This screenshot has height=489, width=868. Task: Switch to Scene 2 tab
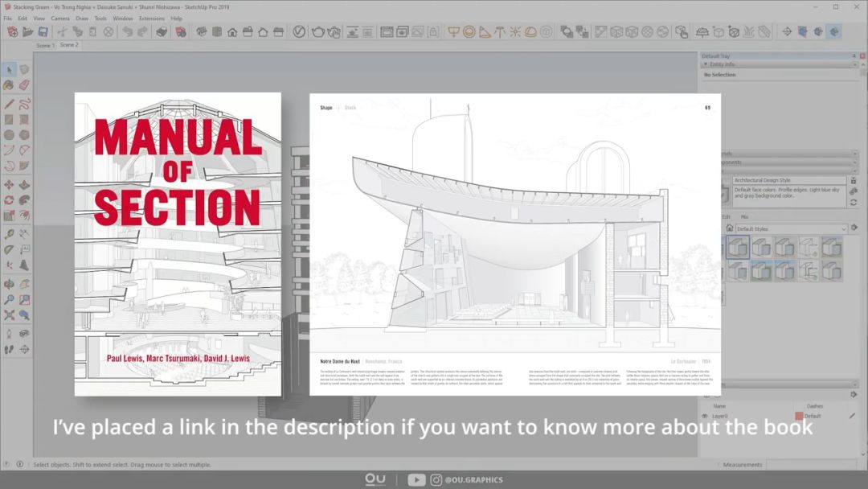(x=69, y=45)
